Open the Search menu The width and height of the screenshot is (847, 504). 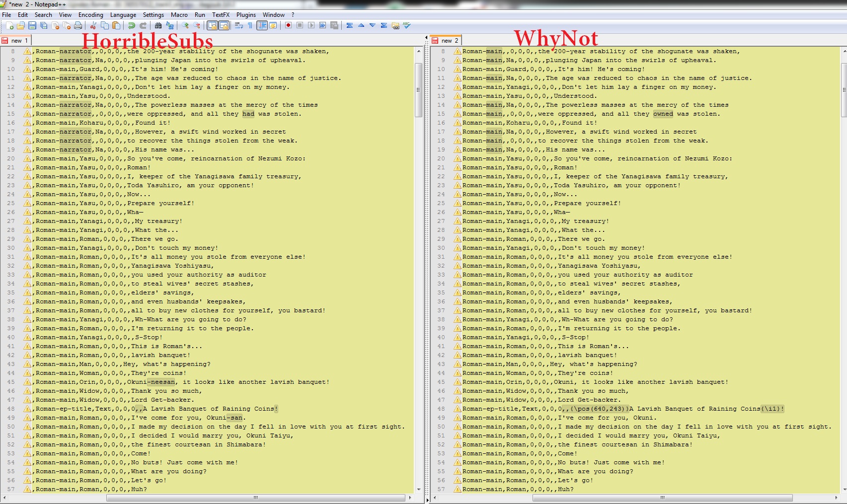43,15
